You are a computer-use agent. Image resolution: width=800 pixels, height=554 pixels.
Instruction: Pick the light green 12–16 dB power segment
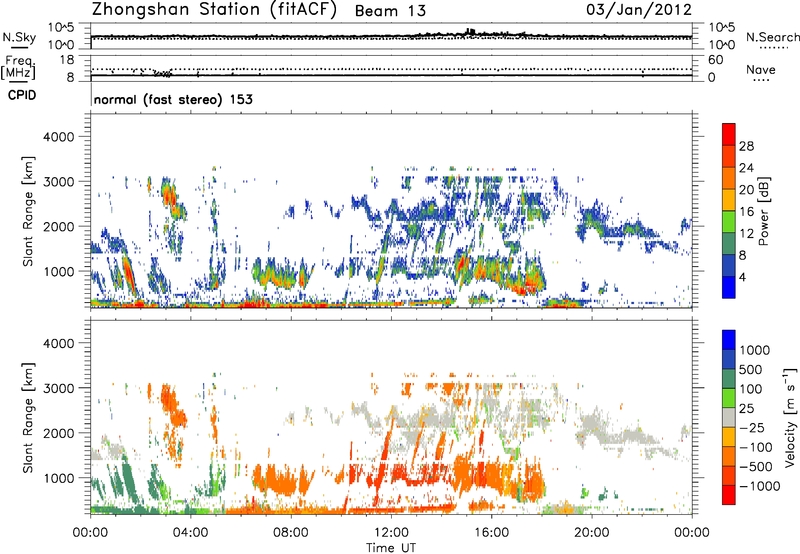pyautogui.click(x=729, y=222)
